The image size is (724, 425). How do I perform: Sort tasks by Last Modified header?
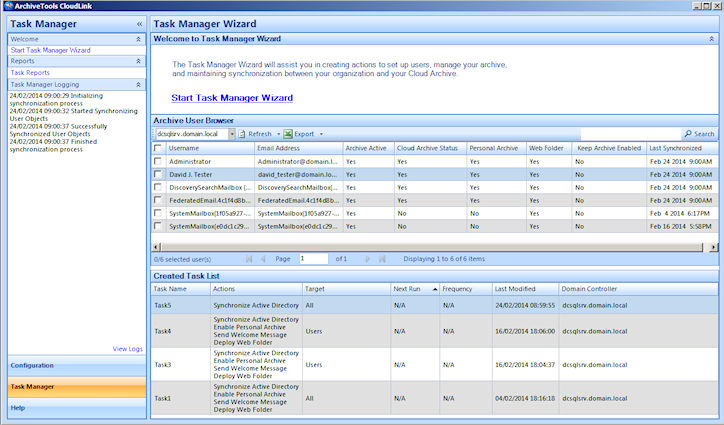coord(525,289)
